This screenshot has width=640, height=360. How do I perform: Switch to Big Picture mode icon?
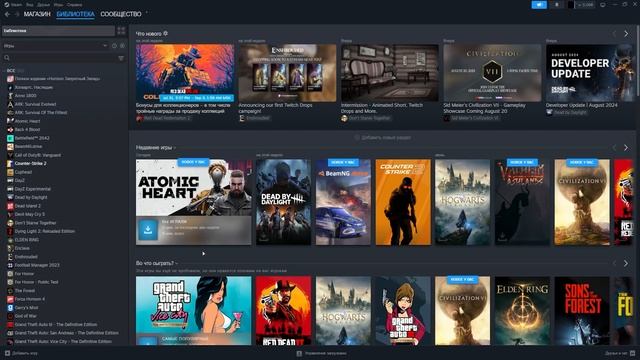coord(603,4)
